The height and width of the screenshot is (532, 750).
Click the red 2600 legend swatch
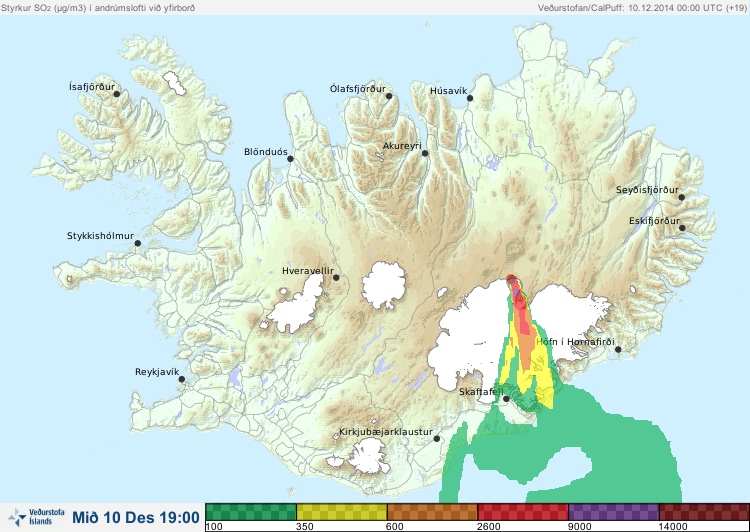pos(523,512)
